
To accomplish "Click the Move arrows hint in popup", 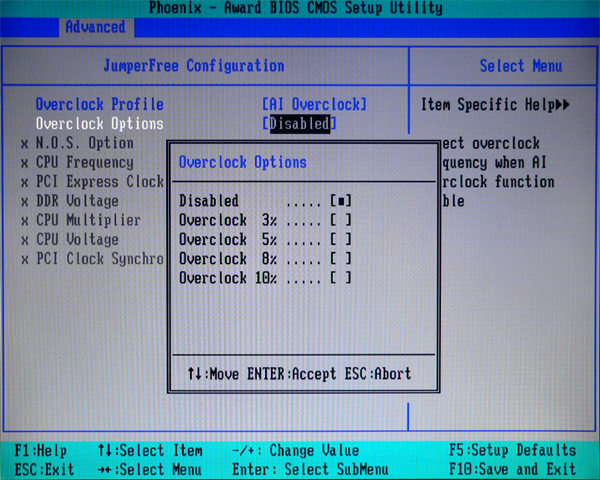I will click(213, 374).
